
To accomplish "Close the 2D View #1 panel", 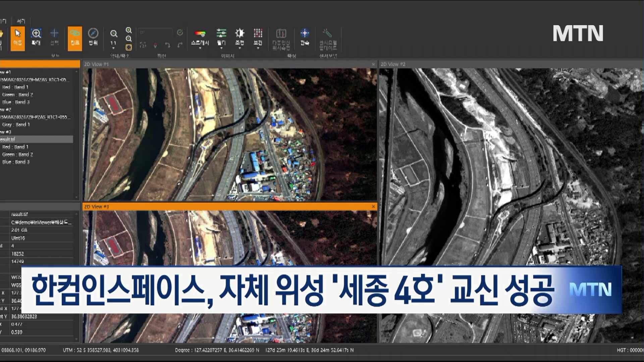I will 373,64.
